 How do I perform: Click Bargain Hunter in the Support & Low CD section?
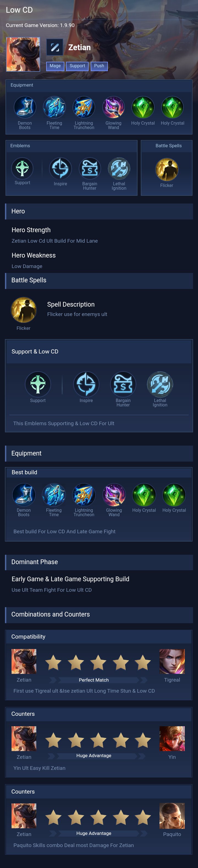click(123, 384)
